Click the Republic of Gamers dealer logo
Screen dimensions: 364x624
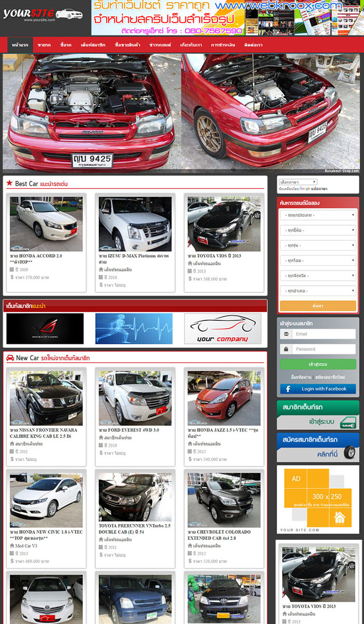click(x=45, y=329)
